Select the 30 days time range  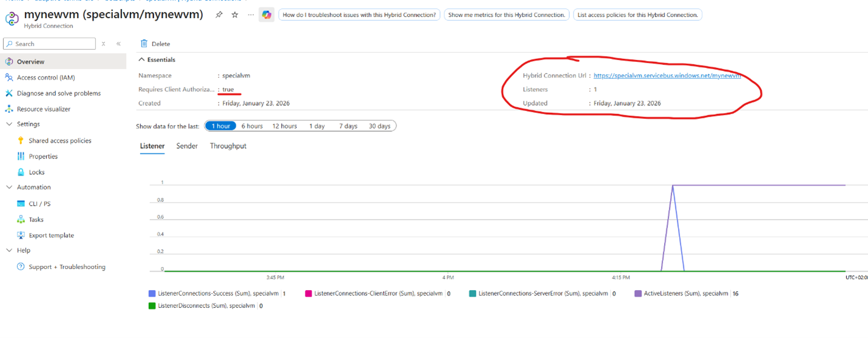coord(379,126)
